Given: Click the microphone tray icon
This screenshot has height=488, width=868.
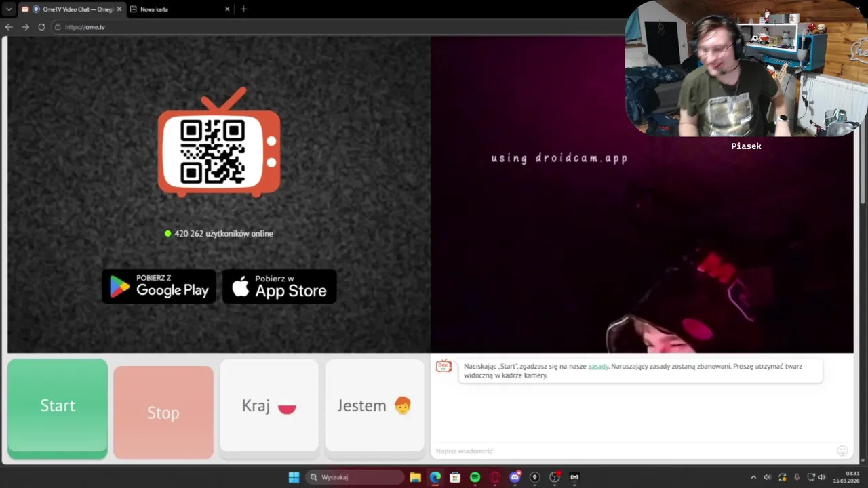Looking at the screenshot, I should tap(797, 477).
